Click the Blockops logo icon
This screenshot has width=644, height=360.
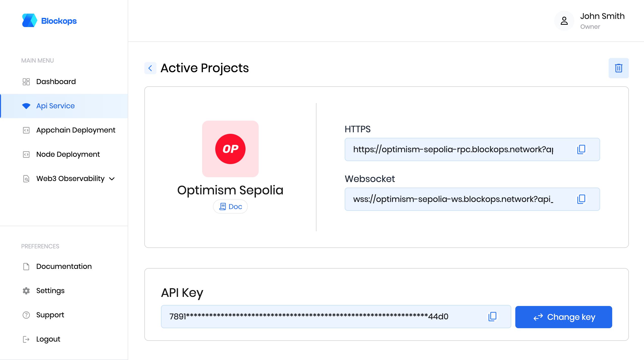click(x=30, y=20)
